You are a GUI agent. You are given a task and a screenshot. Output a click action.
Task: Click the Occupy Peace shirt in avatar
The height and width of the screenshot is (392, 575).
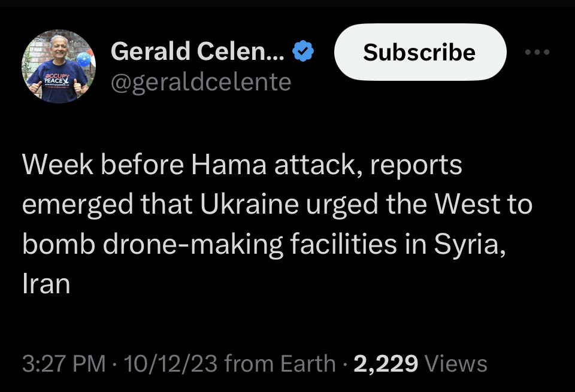point(57,81)
